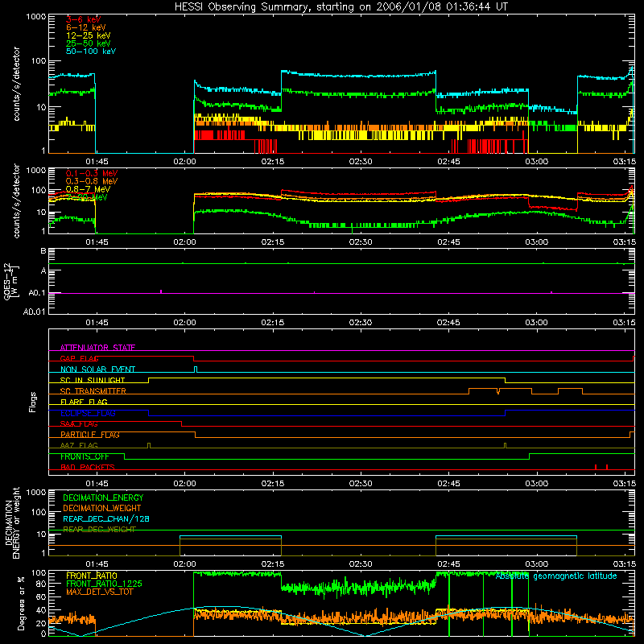The width and height of the screenshot is (644, 644).
Task: Click the 'SC_IN_SUNLIGHT' flag label
Action: pos(93,380)
